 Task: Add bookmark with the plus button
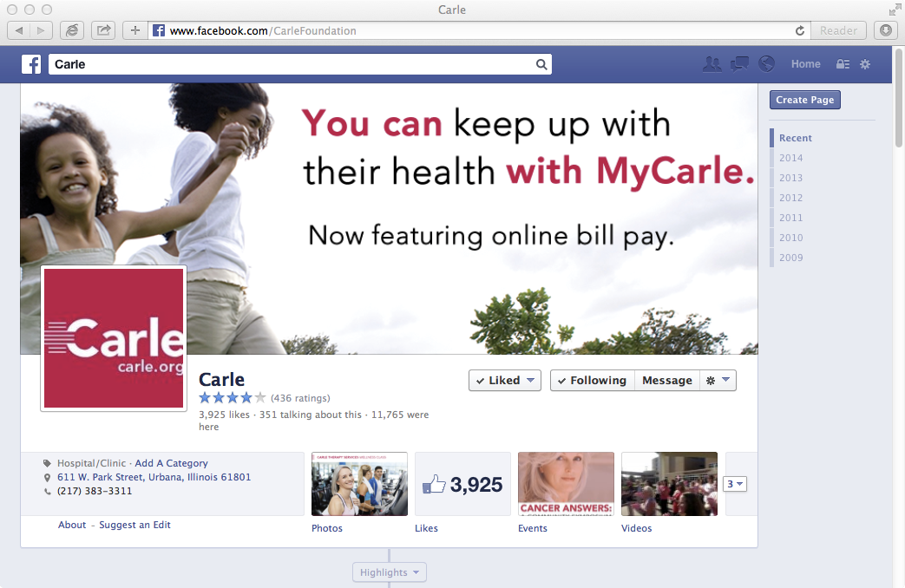[x=135, y=30]
